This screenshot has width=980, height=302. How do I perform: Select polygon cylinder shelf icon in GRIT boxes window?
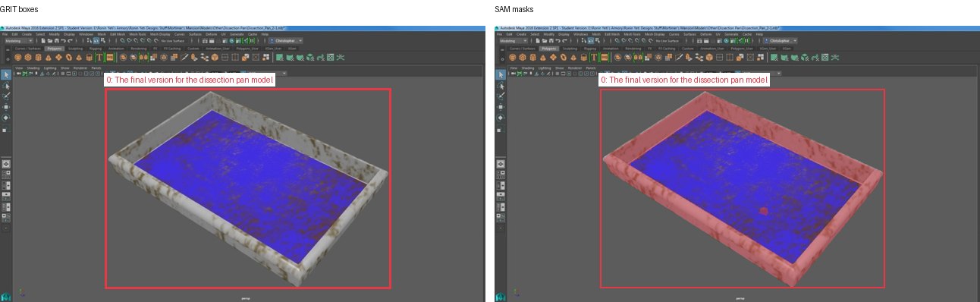tap(38, 58)
